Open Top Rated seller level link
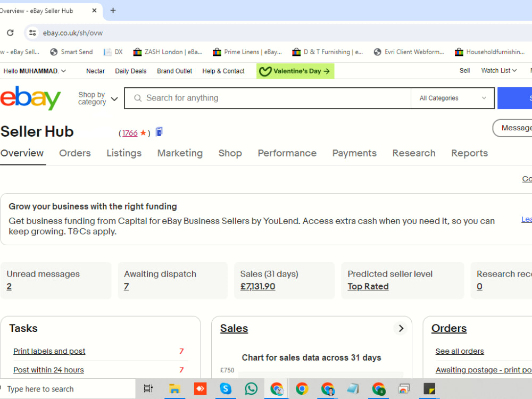Screen dimensions: 532x399 click(368, 286)
